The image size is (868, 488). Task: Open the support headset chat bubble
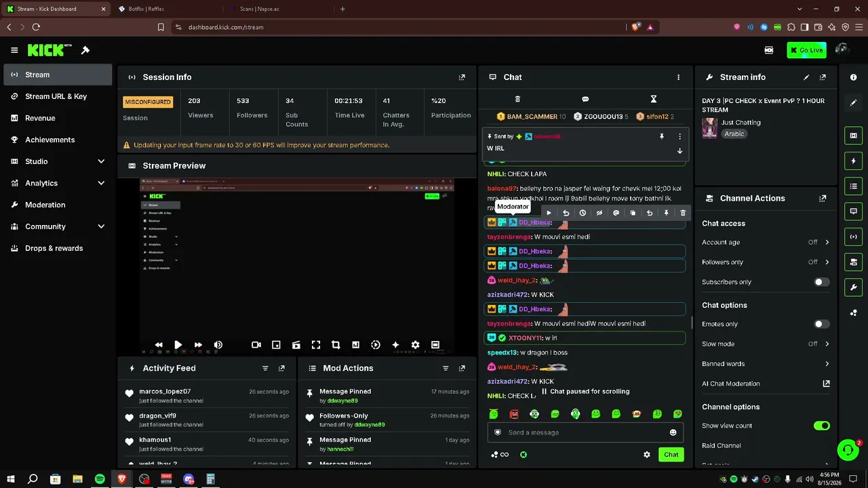(x=848, y=450)
